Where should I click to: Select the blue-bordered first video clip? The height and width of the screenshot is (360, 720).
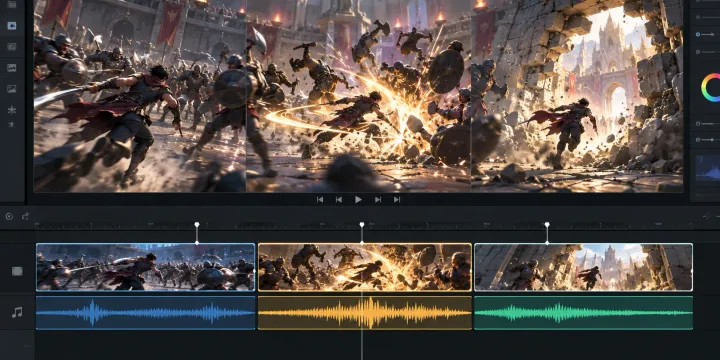pos(146,267)
